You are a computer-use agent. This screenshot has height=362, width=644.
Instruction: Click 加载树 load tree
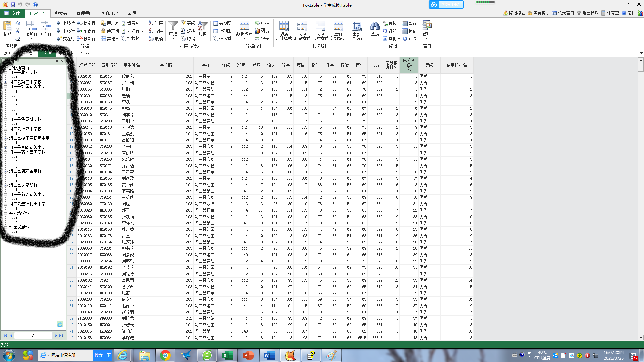point(130,39)
